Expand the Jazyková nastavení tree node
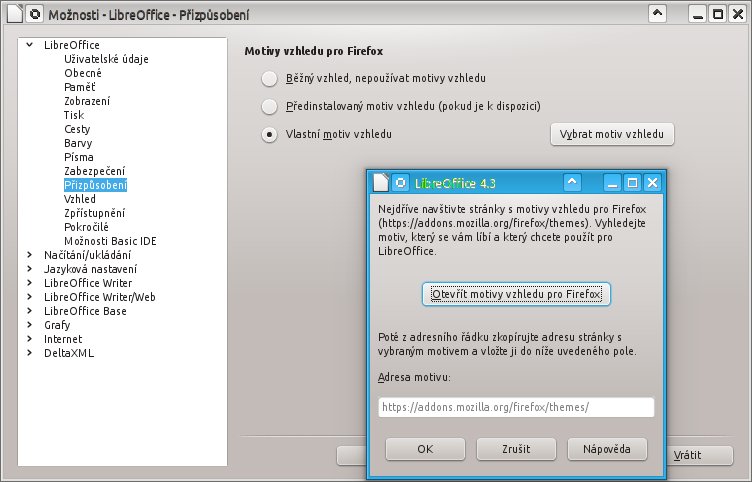This screenshot has height=482, width=752. coord(30,269)
